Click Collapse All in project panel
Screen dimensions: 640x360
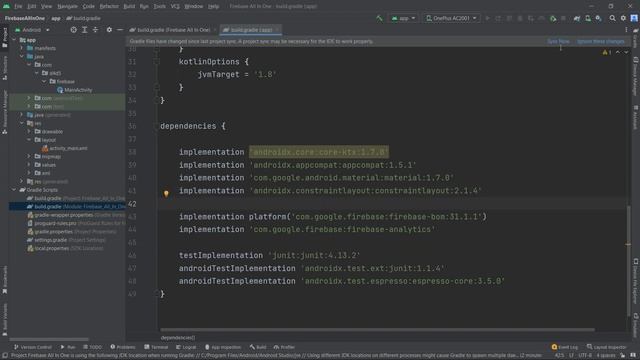point(95,30)
